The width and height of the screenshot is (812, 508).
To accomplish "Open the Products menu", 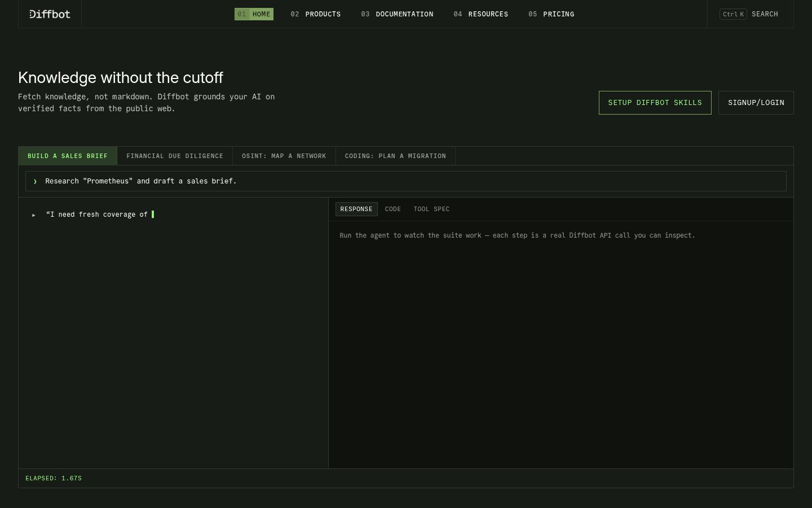I will (316, 14).
